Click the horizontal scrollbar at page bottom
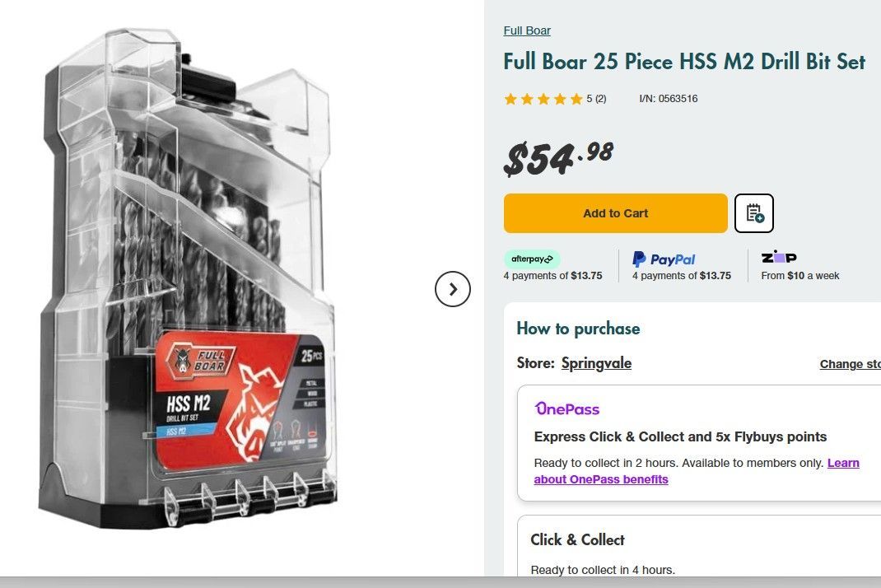Viewport: 881px width, 588px height. point(440,581)
